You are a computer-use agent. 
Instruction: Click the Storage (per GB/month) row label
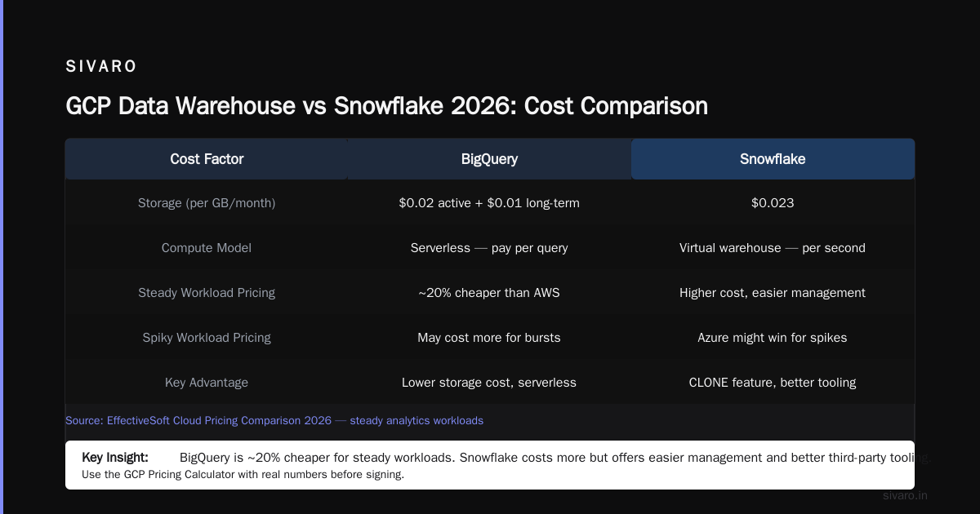coord(207,203)
